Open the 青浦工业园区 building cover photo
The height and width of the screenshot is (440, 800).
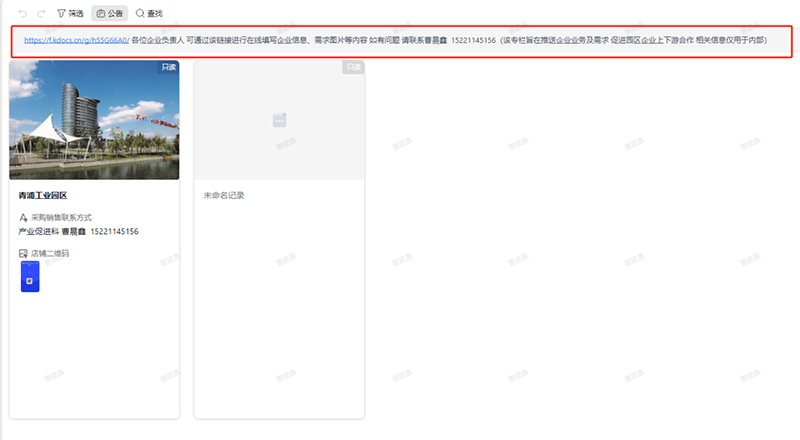[94, 120]
